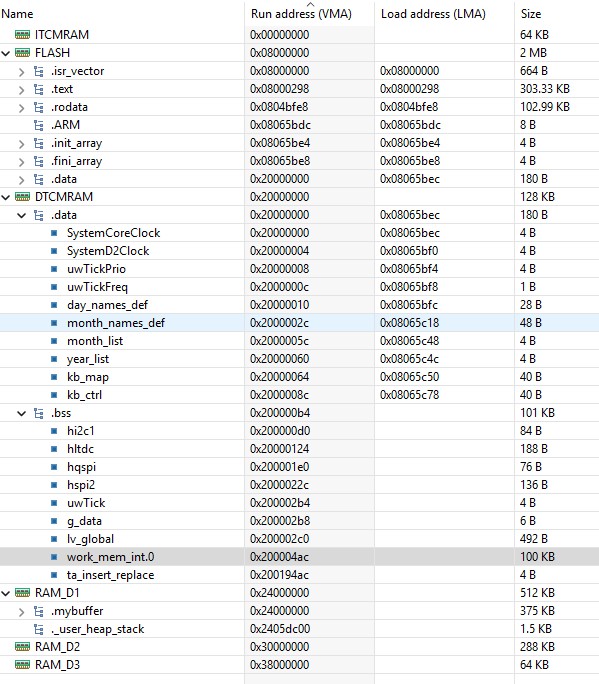Sort by Run address (VMA) column header

tap(301, 14)
